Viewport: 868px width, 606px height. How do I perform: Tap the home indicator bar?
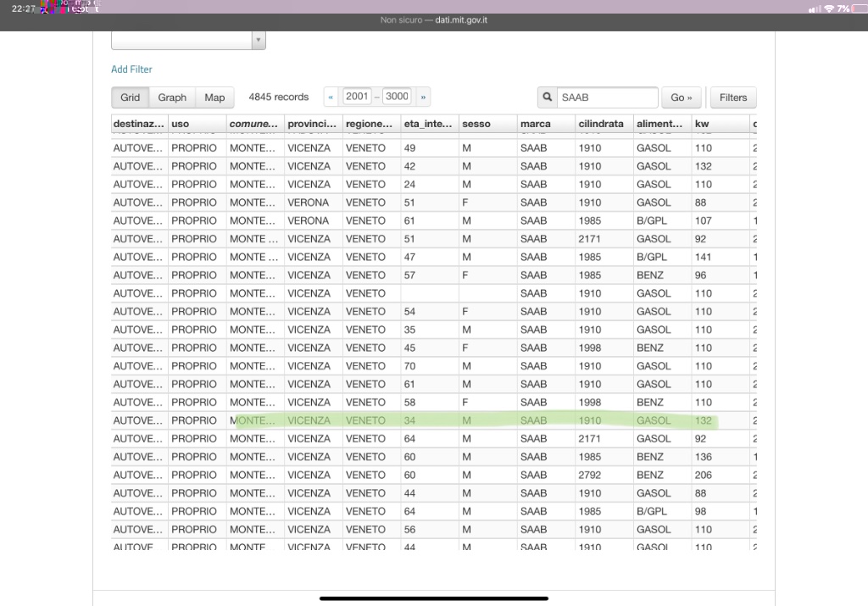[434, 598]
